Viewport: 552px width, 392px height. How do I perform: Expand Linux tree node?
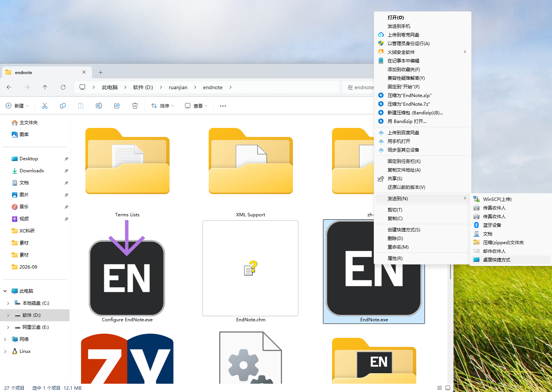point(5,351)
